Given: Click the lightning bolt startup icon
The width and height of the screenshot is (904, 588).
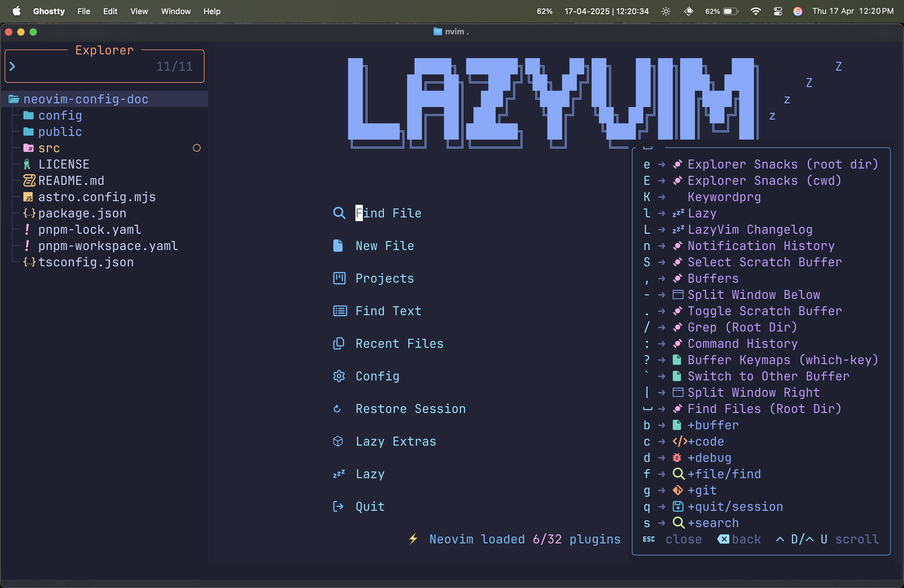Looking at the screenshot, I should pos(413,538).
